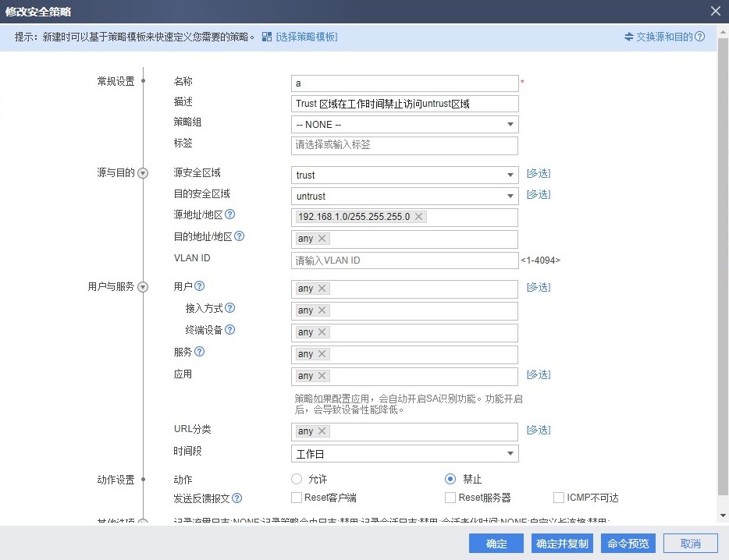
Task: Open the 时间段 dropdown showing 工作日
Action: tap(404, 453)
